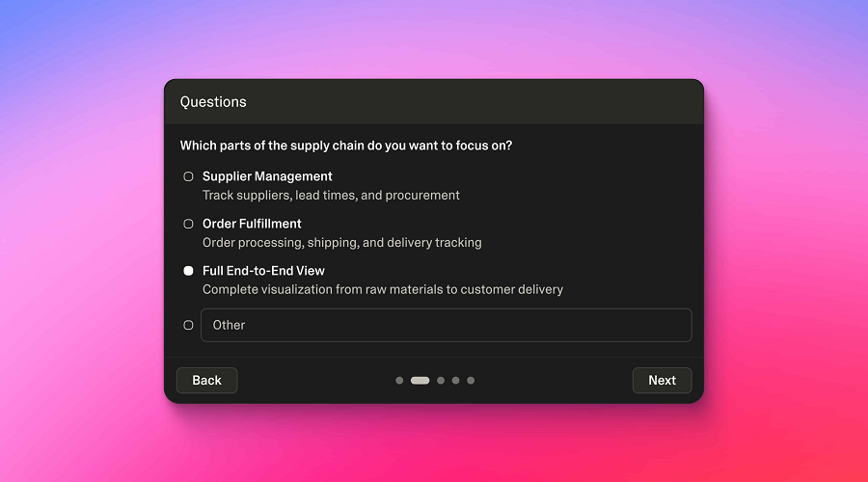
Task: Click the Full End-to-End View label
Action: pos(263,271)
